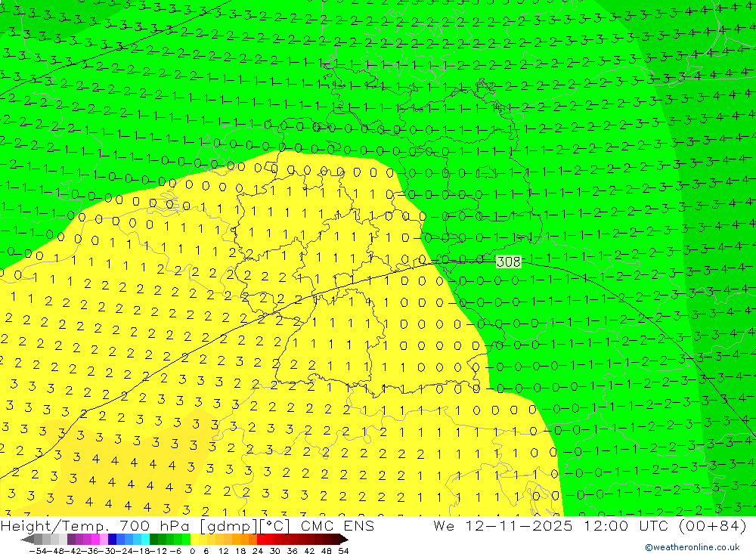The height and width of the screenshot is (554, 756).
Task: Click the positive 36 legend value
Action: pos(292,551)
